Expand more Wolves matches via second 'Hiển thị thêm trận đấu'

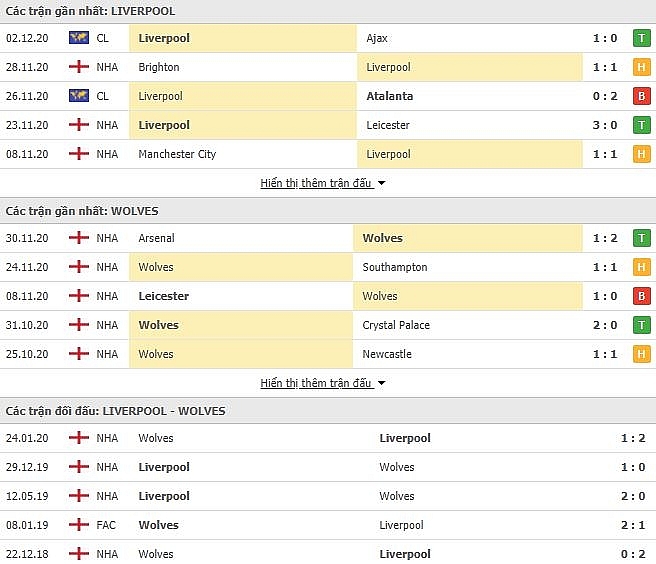(x=316, y=383)
